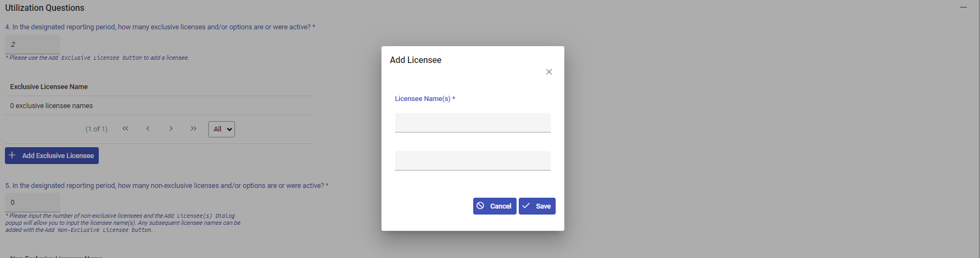Open the 'All' rows-per-page dropdown

tap(221, 129)
